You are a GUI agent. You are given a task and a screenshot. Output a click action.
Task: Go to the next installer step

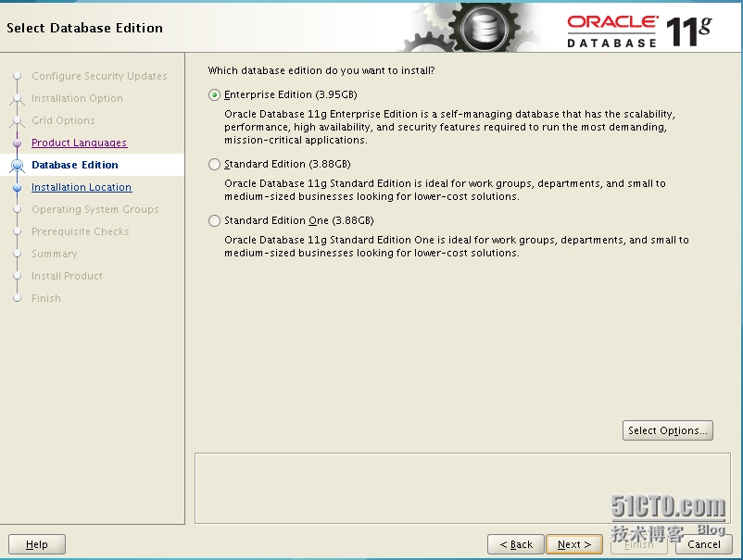click(574, 544)
